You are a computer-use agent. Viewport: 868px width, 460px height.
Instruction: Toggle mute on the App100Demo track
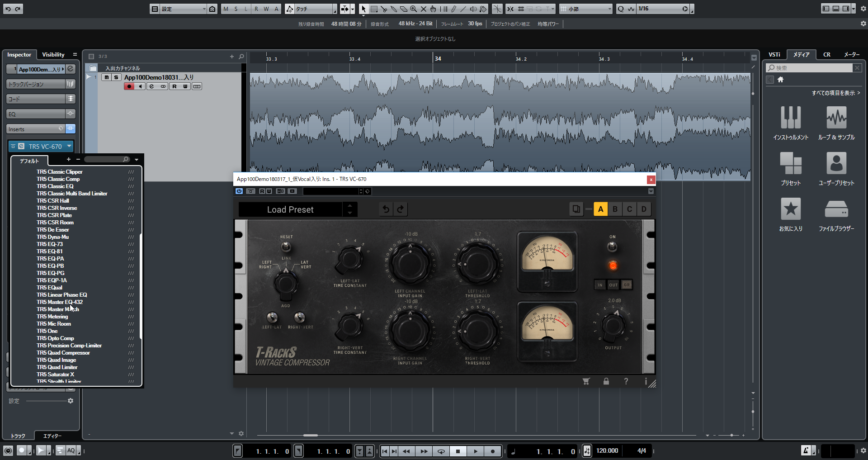coord(106,77)
